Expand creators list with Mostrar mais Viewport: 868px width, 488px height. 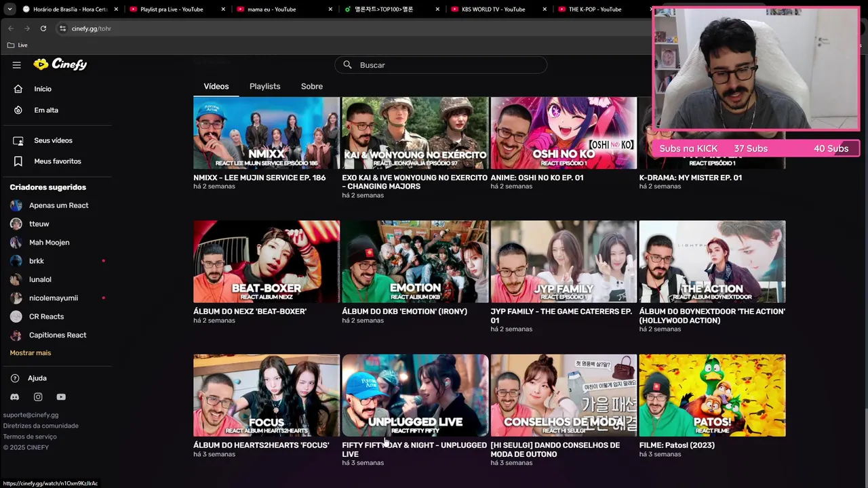[x=31, y=353]
